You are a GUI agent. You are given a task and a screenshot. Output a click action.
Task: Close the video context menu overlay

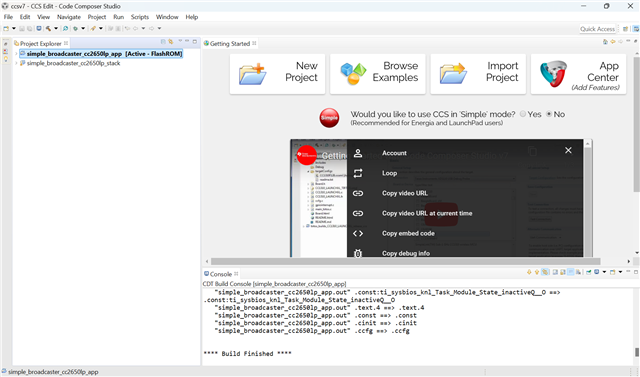(568, 151)
